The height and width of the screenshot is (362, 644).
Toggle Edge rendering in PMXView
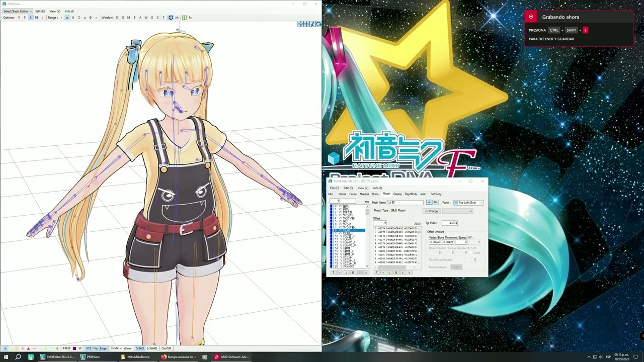[x=103, y=348]
